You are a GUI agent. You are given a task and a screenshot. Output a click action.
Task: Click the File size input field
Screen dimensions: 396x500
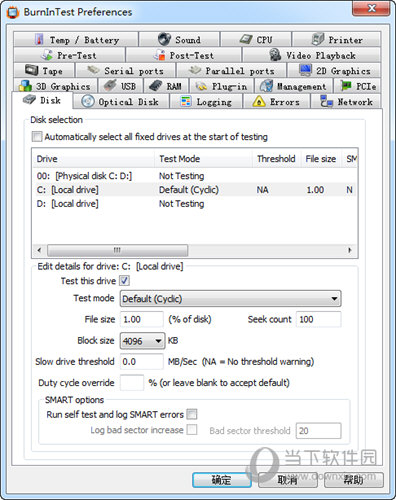point(142,319)
